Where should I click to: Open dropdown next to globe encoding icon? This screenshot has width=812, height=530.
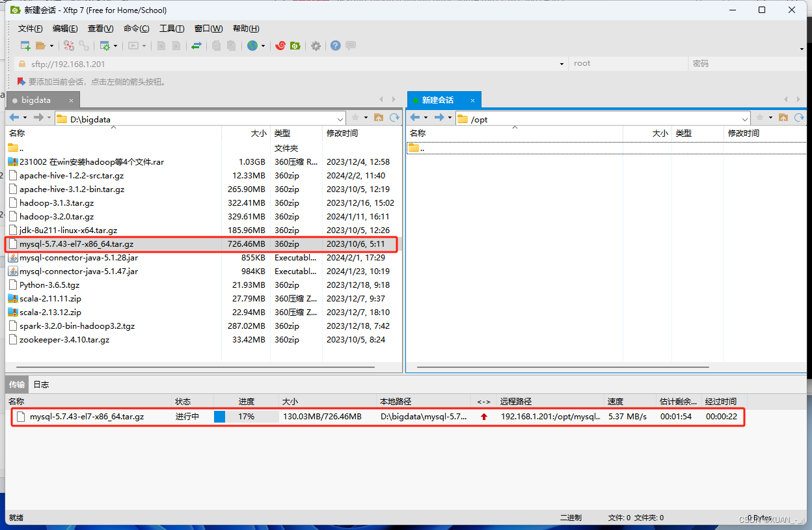coord(263,46)
